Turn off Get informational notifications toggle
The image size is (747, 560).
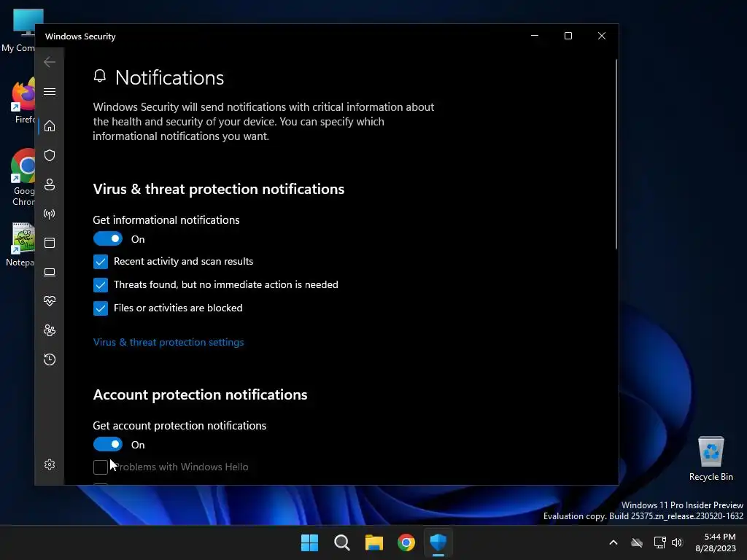tap(108, 238)
